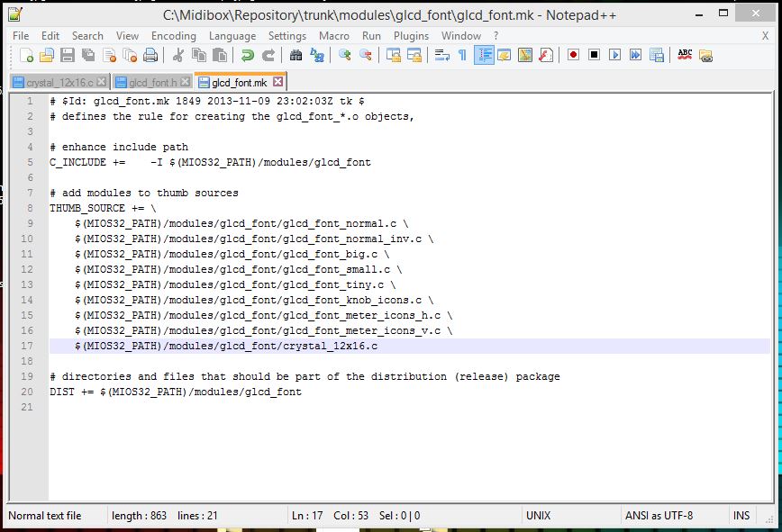This screenshot has height=532, width=782.
Task: Toggle show all characters pilcrow icon
Action: (462, 55)
